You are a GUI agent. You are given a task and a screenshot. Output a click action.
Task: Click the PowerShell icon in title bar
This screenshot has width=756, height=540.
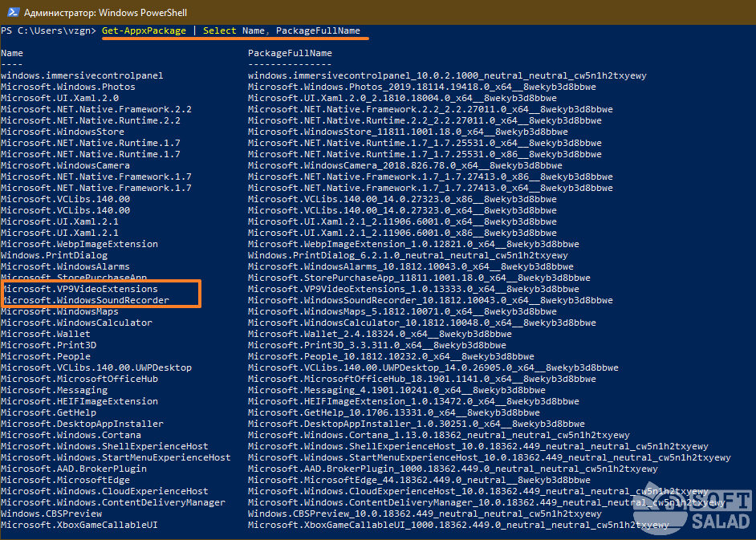click(x=10, y=10)
